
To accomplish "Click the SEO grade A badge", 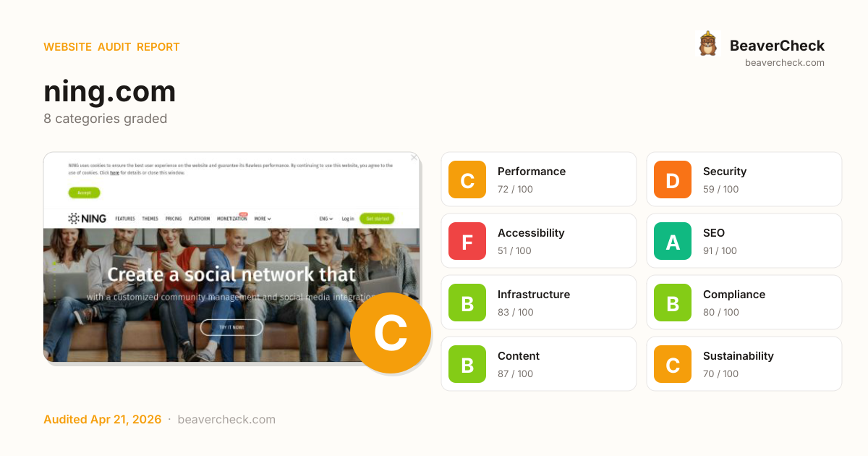I will tap(673, 241).
